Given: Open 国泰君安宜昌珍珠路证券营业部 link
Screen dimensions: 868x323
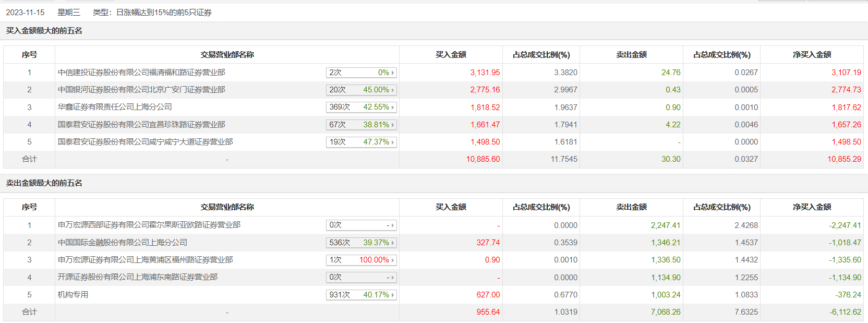Looking at the screenshot, I should (x=141, y=125).
